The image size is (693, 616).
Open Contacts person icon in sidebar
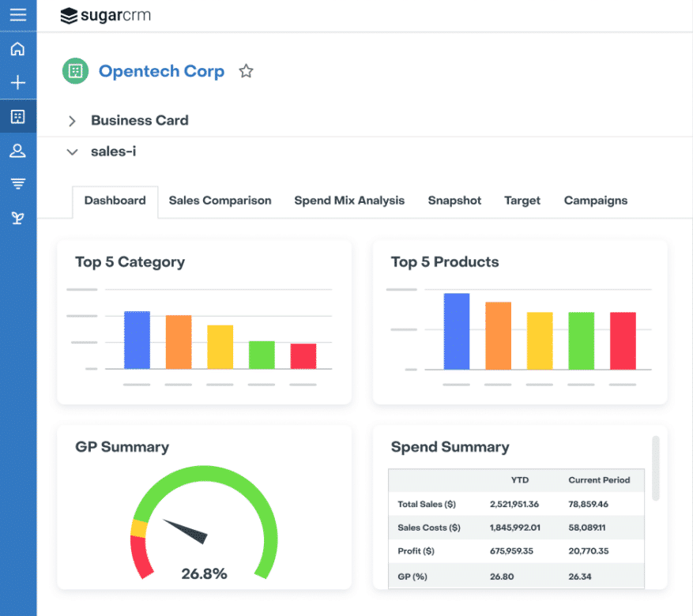(17, 151)
